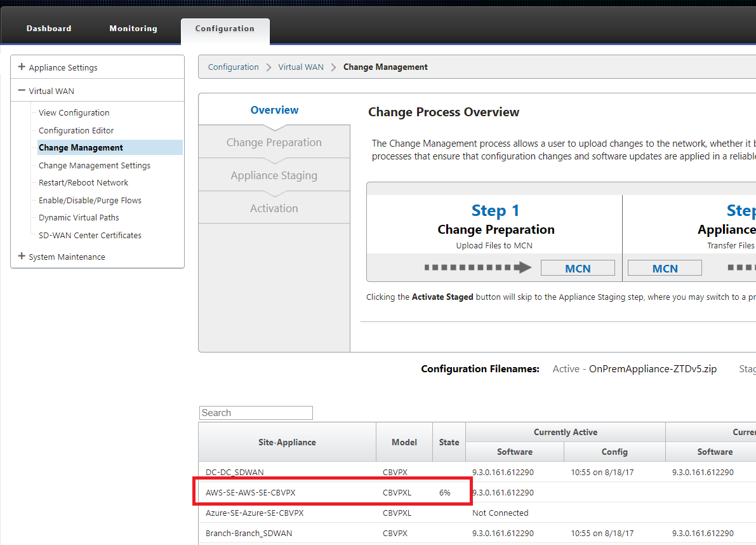Switch to the Monitoring tab

click(133, 29)
